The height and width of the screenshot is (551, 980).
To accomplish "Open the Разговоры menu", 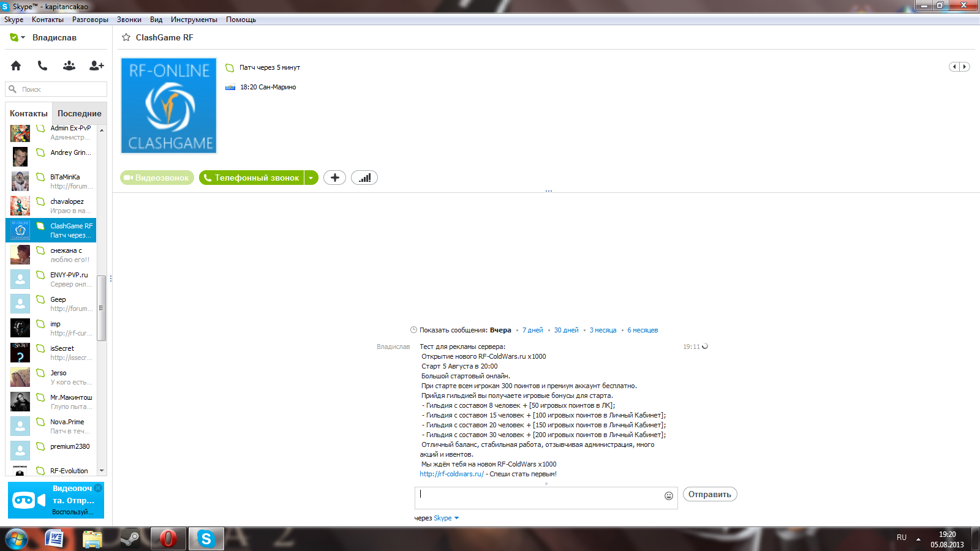I will coord(90,20).
